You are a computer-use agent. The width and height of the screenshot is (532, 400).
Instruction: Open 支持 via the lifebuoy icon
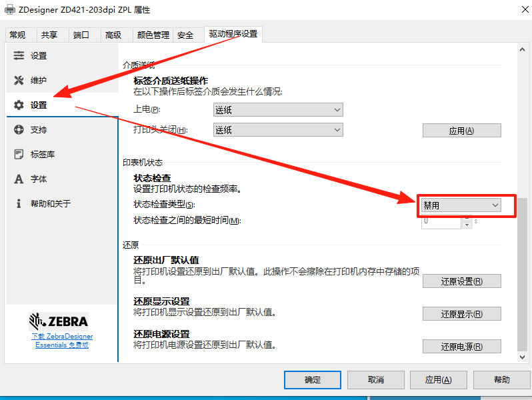[x=19, y=130]
